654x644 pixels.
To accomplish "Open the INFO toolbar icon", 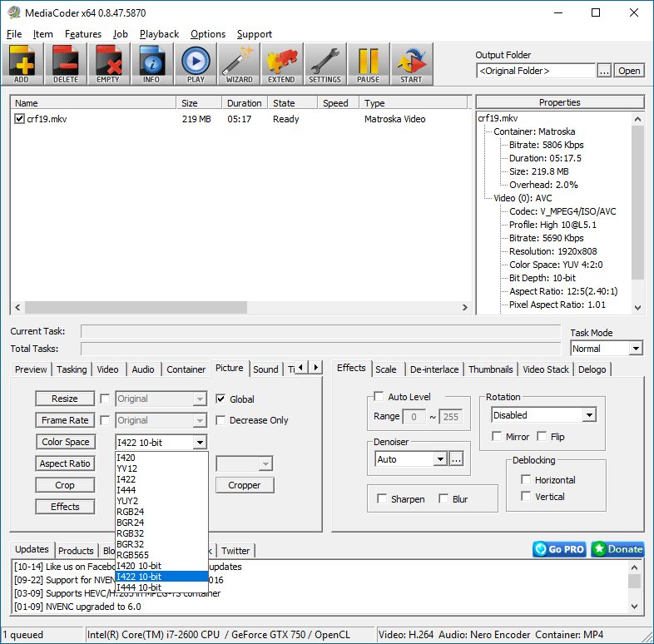I will pyautogui.click(x=151, y=64).
